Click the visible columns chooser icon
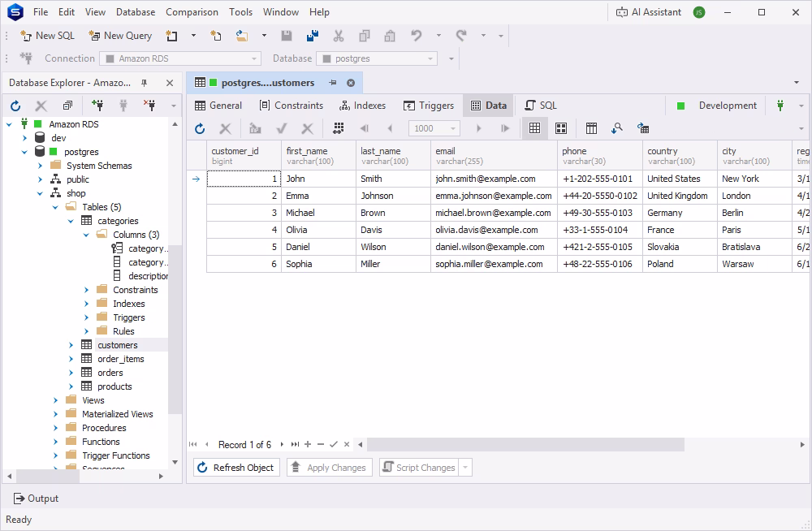Image resolution: width=812 pixels, height=531 pixels. (591, 128)
